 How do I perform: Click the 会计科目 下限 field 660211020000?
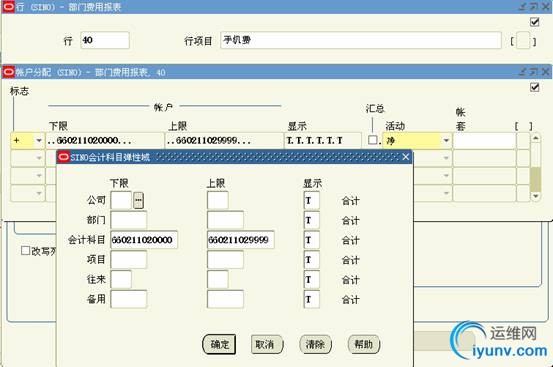(144, 240)
